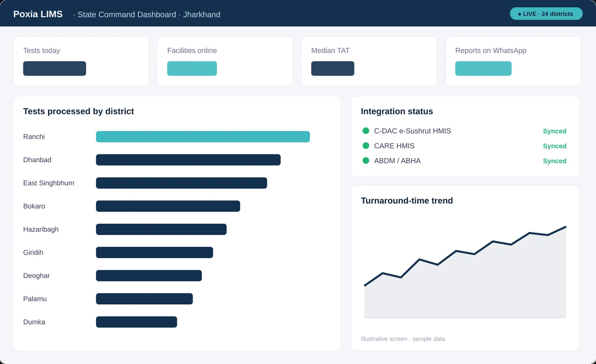Click the Dumka district label
The width and height of the screenshot is (596, 364).
[34, 322]
